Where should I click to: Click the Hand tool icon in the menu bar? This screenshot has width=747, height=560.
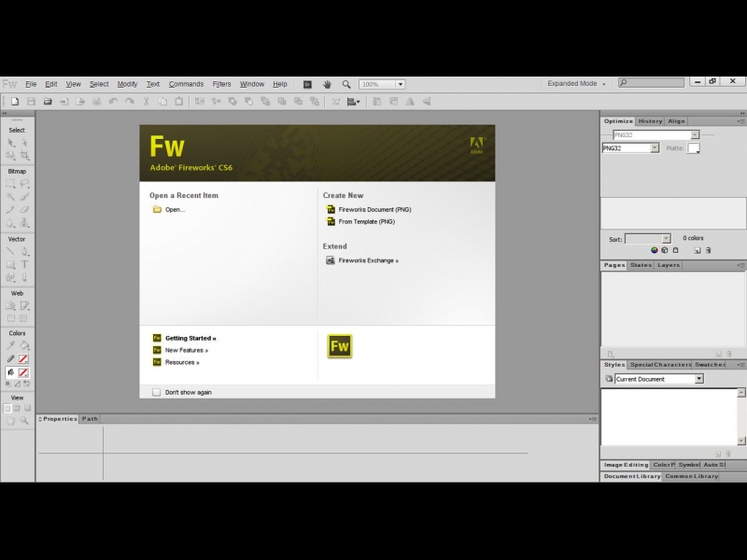pos(328,84)
